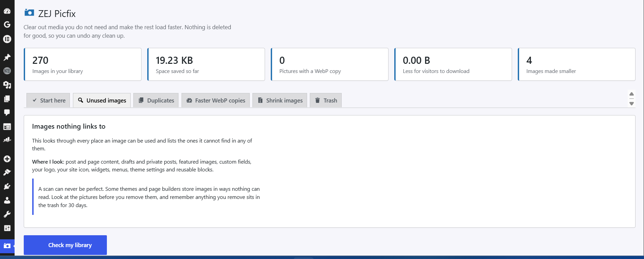Click the 'Less for visitors to download' card

(x=453, y=64)
